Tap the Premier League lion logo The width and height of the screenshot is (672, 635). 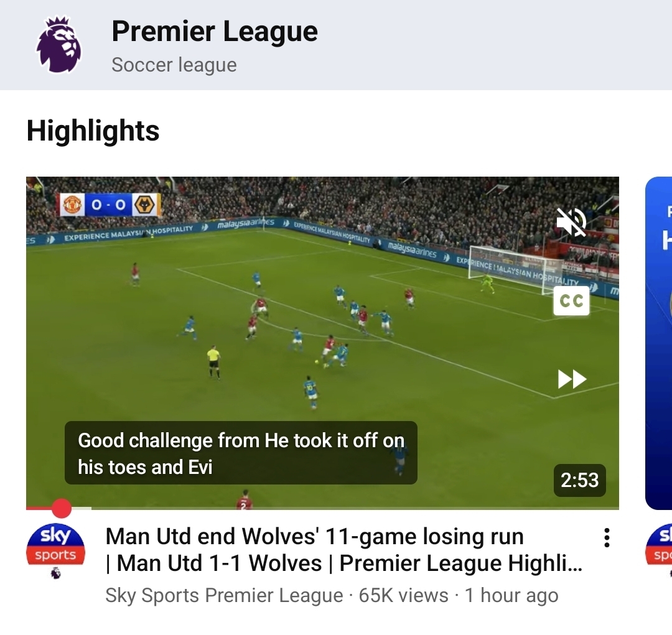coord(58,45)
